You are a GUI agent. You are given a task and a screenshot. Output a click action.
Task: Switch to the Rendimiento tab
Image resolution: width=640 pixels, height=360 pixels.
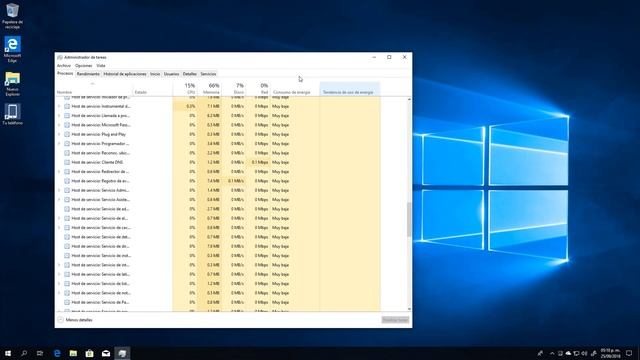(x=88, y=74)
